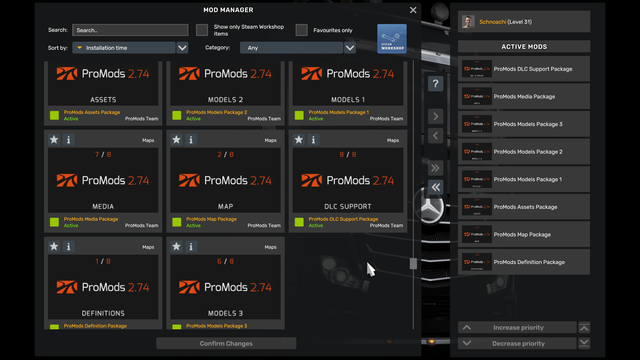Toggle active state of ProMods Map Package
Image resolution: width=640 pixels, height=360 pixels.
pos(177,222)
